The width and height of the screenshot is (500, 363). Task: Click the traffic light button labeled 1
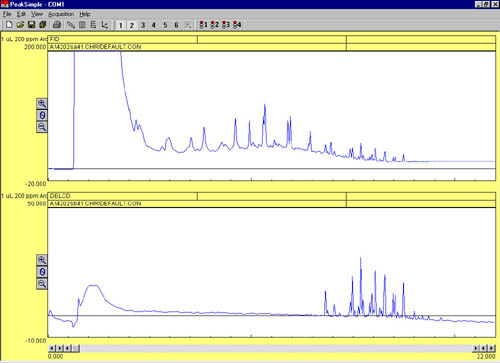(203, 25)
